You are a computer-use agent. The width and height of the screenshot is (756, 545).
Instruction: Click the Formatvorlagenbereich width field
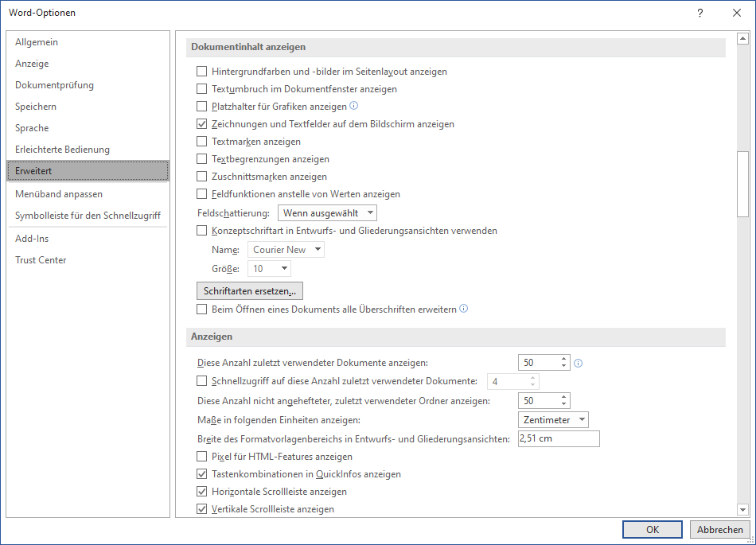tap(559, 438)
